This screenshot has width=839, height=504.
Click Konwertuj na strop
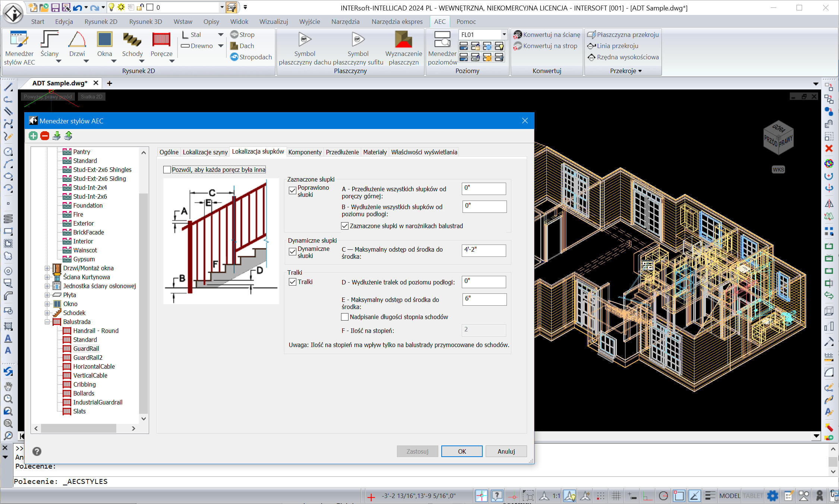click(546, 46)
